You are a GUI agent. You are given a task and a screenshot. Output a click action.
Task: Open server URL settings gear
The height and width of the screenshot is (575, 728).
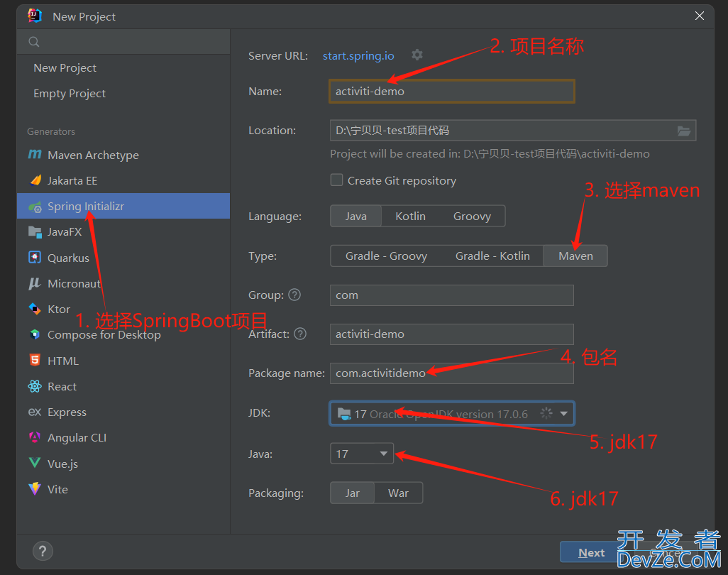(x=417, y=55)
